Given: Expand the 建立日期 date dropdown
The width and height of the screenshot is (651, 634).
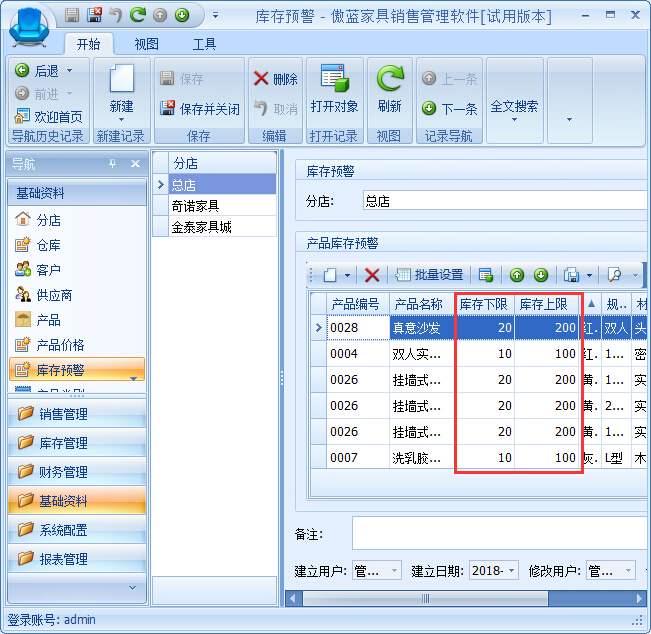Looking at the screenshot, I should [513, 571].
